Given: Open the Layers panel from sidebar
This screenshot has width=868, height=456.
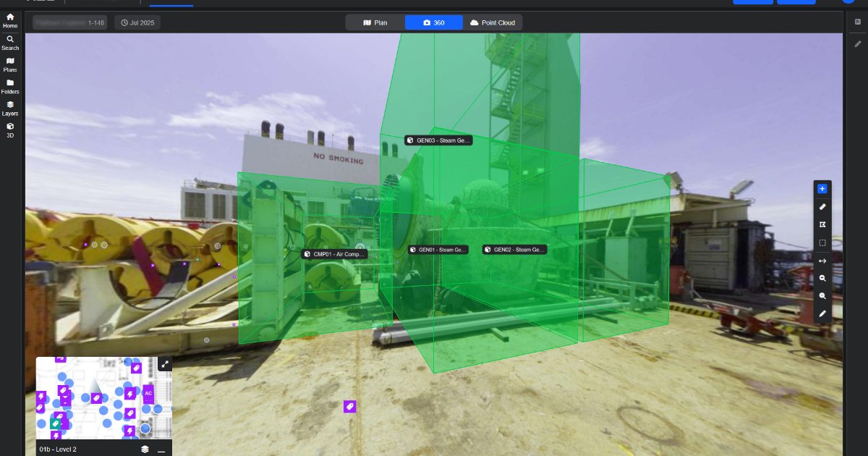Looking at the screenshot, I should tap(10, 108).
